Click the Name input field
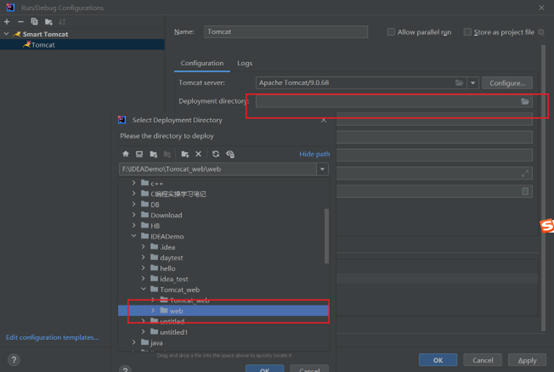Screen dimensions: 554x372 (286, 32)
